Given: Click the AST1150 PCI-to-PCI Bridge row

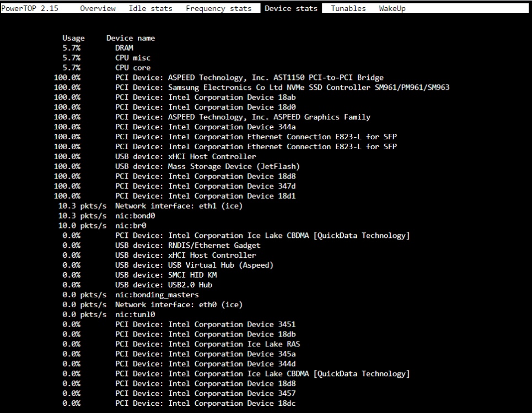Looking at the screenshot, I should 219,78.
